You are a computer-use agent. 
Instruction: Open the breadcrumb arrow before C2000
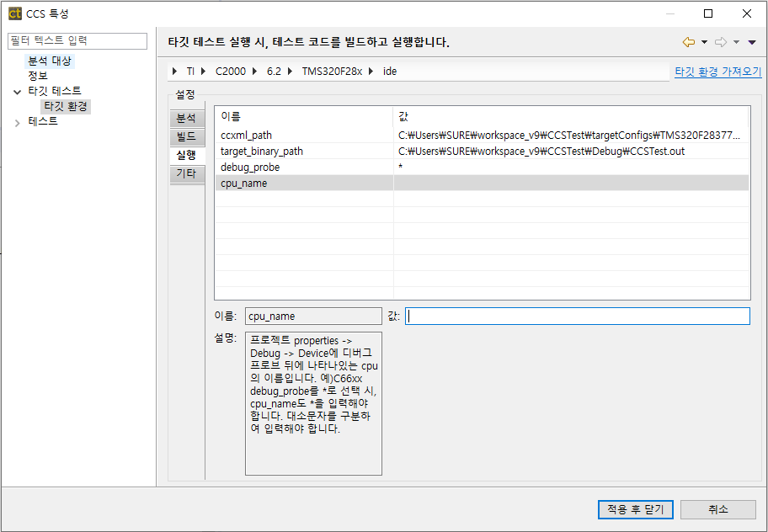(204, 72)
